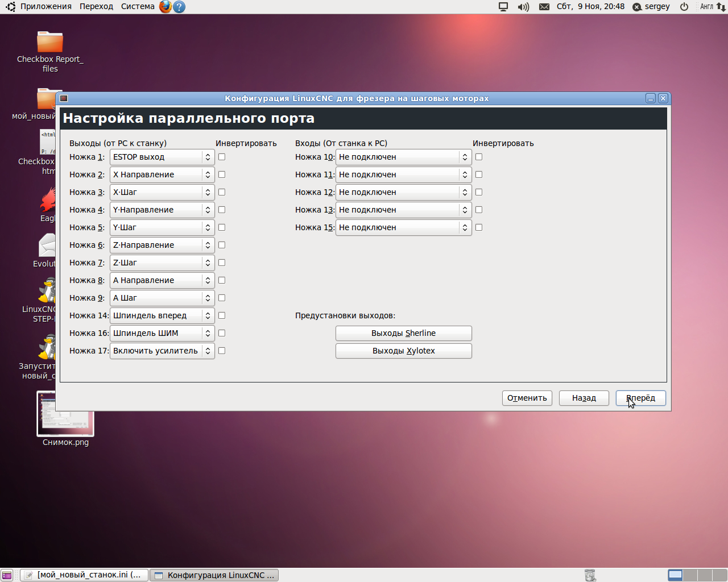Apply the Выходы Sherline preset
This screenshot has height=582, width=728.
pos(404,333)
